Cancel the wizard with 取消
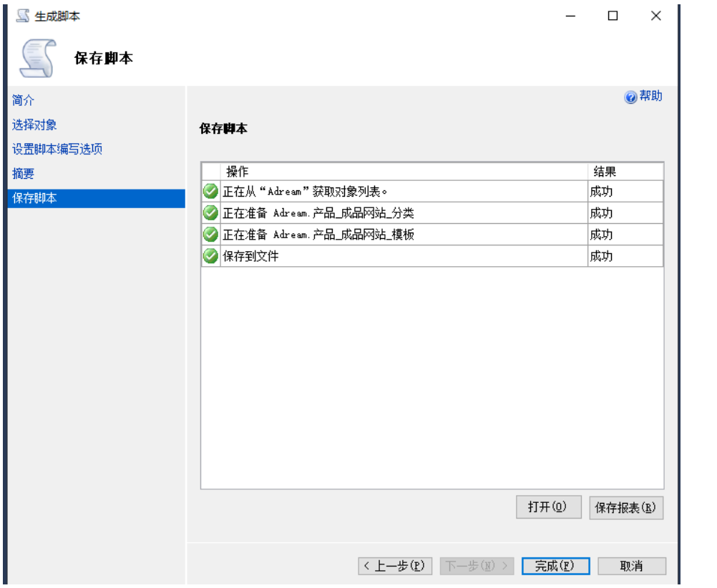 (x=632, y=566)
